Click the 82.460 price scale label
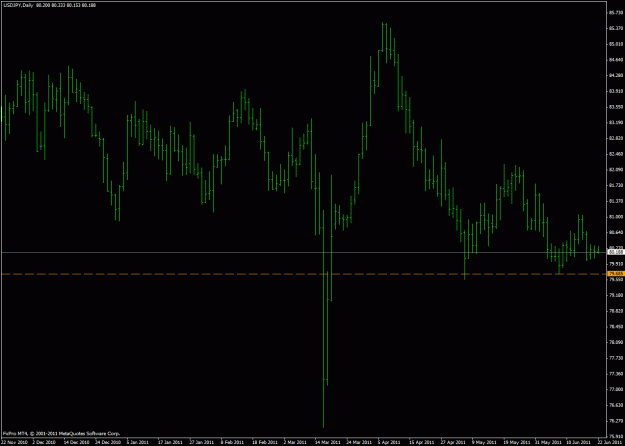Screen dimensions: 625x446 (616, 154)
